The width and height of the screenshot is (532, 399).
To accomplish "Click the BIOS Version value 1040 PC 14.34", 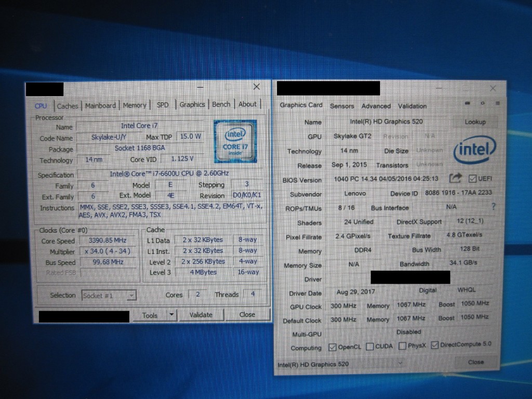I will pos(386,179).
